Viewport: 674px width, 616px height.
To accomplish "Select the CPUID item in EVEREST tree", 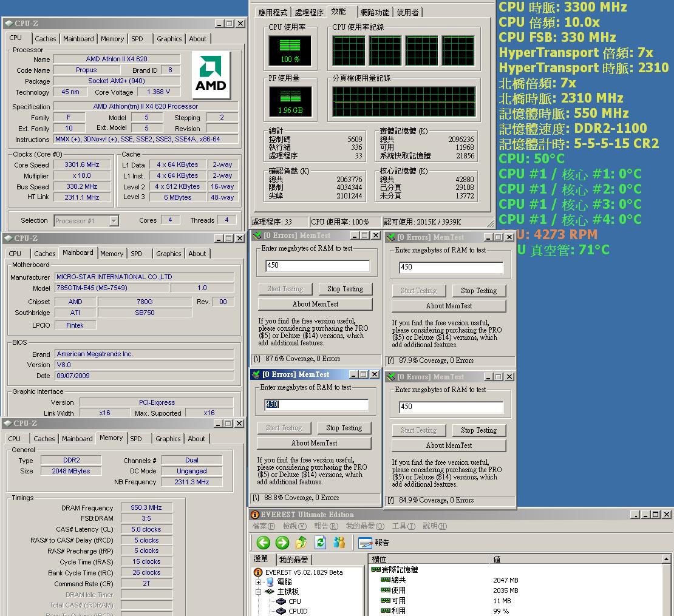I will (x=298, y=611).
